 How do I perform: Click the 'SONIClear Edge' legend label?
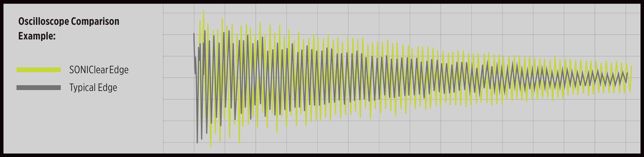[x=99, y=70]
